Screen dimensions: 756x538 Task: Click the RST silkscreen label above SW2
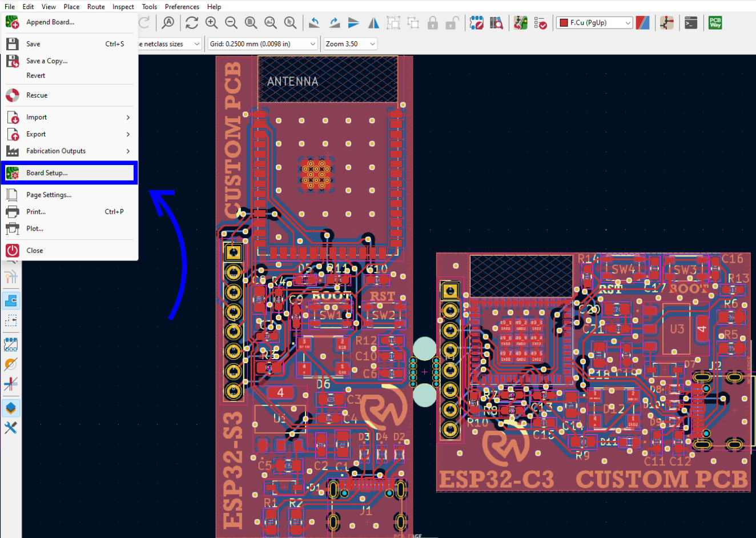[382, 296]
